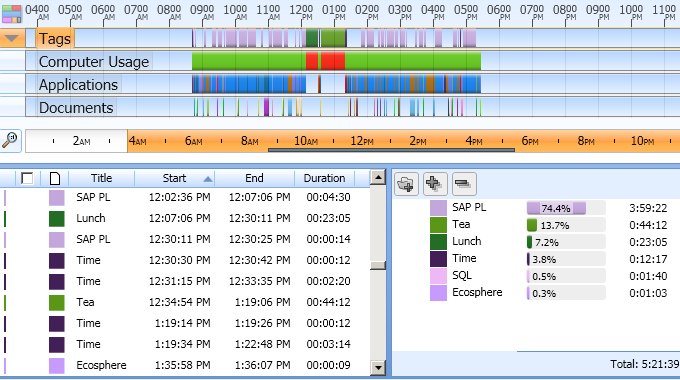Sort list by Duration column

(324, 178)
